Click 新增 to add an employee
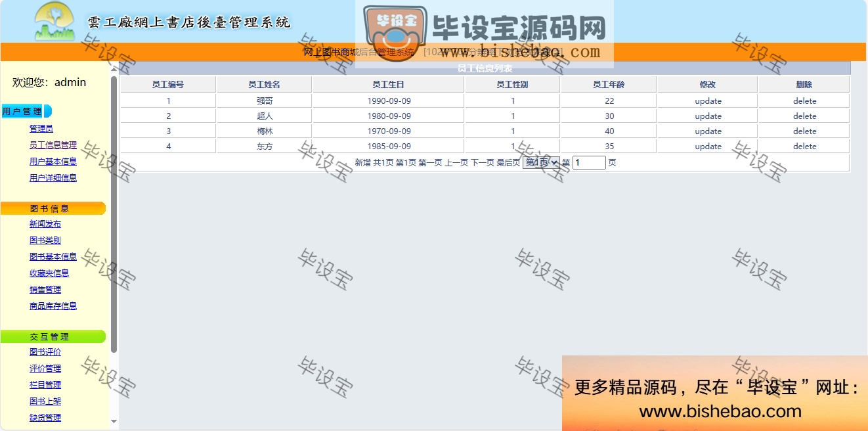This screenshot has width=868, height=431. (362, 163)
